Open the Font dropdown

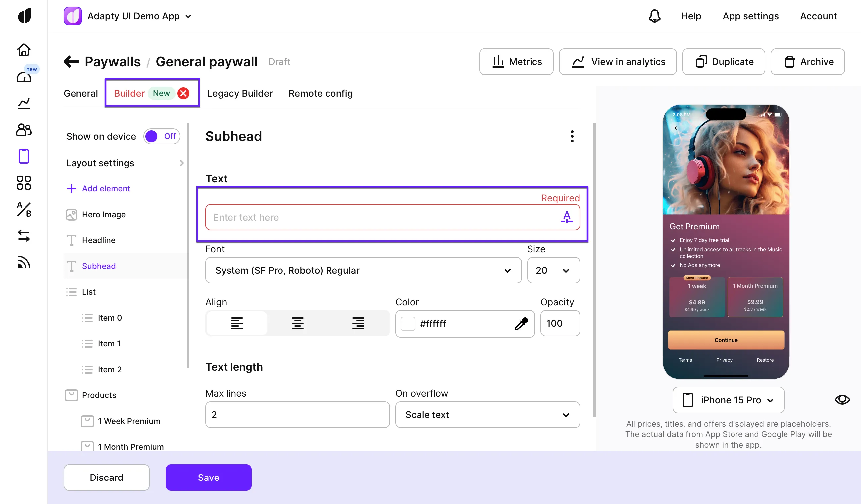click(363, 270)
